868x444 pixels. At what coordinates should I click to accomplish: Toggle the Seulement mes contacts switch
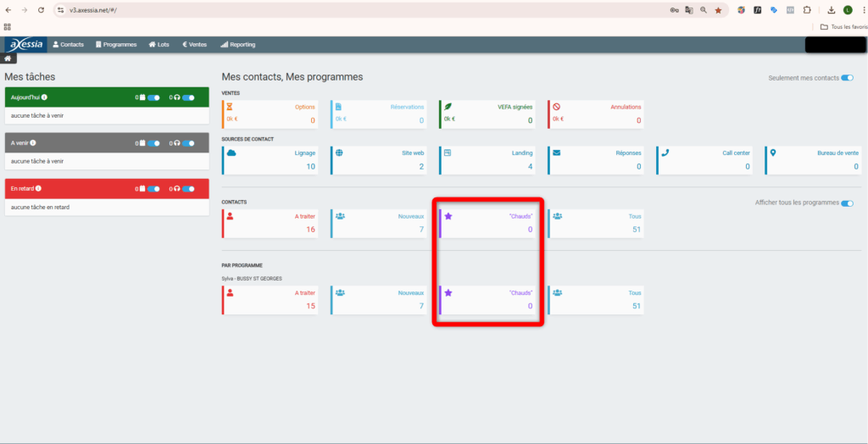click(846, 78)
